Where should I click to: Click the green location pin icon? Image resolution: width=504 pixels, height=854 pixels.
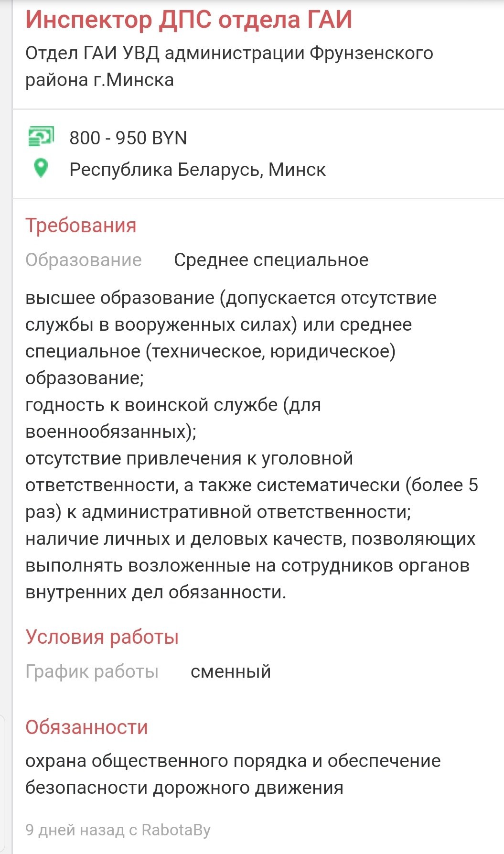41,168
